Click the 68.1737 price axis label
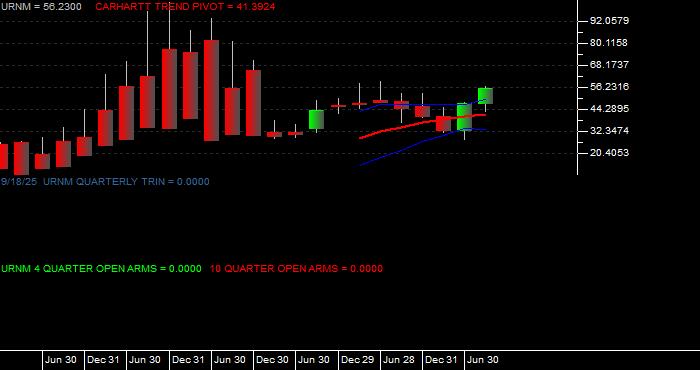700x370 pixels. (609, 65)
